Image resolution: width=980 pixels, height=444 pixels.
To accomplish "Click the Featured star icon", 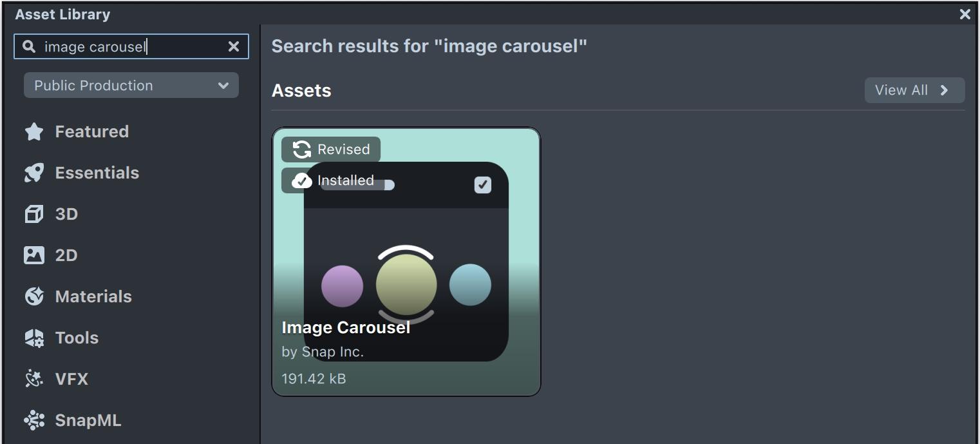I will tap(33, 132).
